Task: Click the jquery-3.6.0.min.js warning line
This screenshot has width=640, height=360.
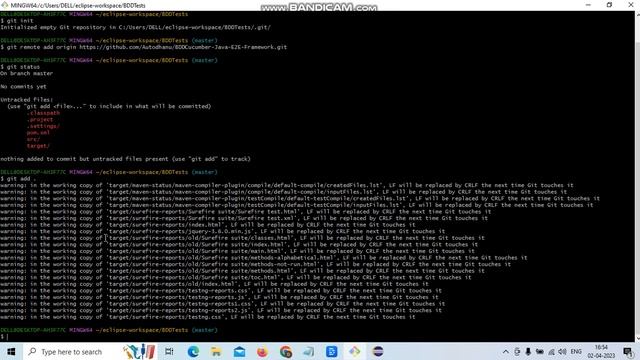Action: point(222,231)
